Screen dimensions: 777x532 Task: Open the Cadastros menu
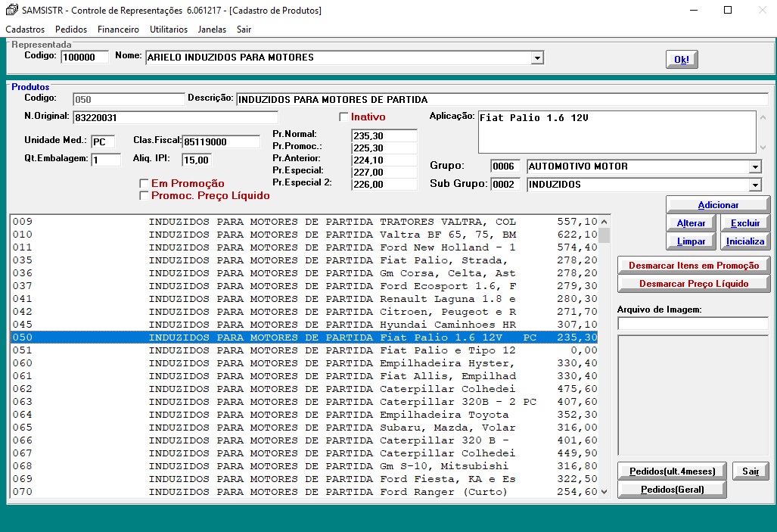(x=25, y=30)
